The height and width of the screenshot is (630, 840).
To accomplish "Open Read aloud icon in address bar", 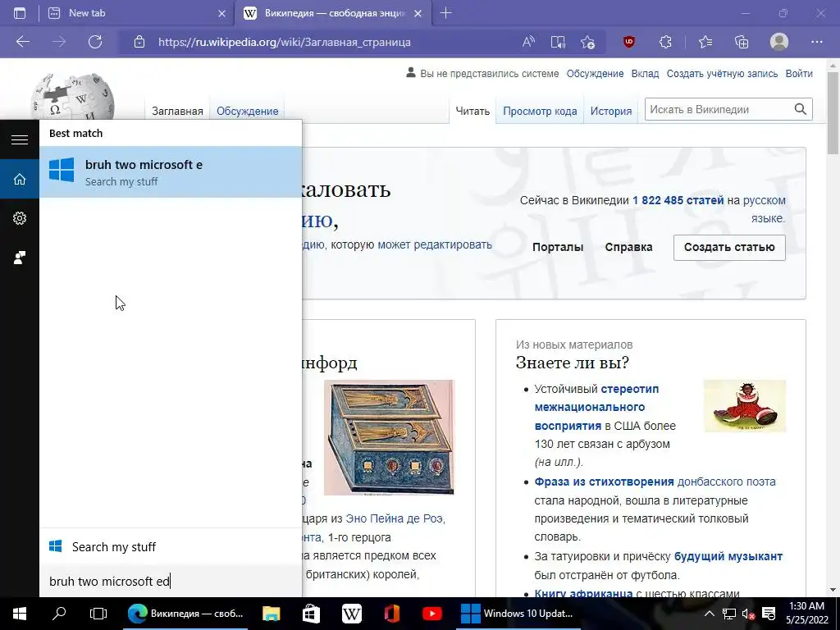I will coord(528,42).
